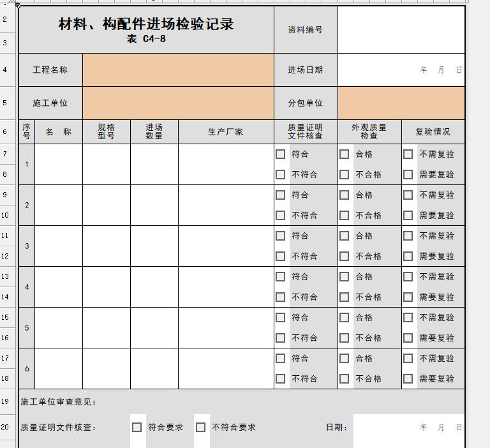490x448 pixels.
Task: Tick 合格 checkbox for item 6
Action: click(x=344, y=358)
